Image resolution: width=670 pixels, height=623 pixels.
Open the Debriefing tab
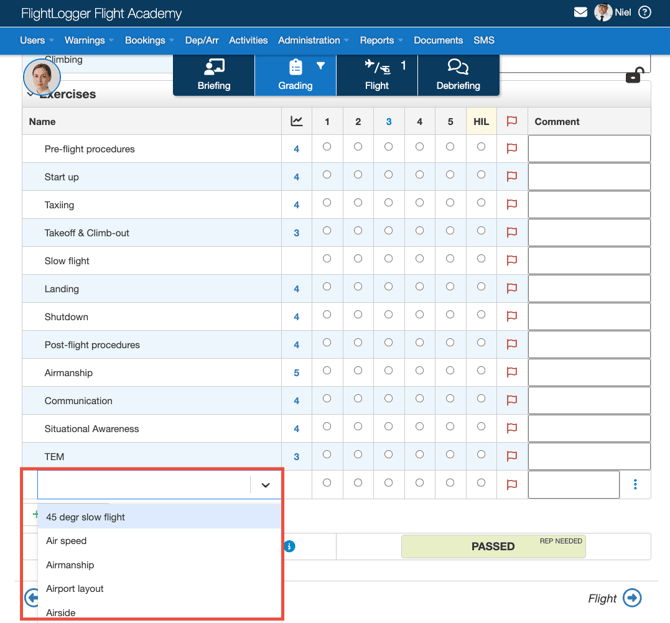458,75
